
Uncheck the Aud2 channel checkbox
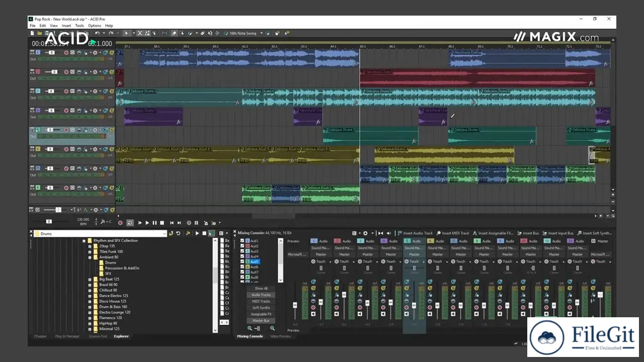pos(243,246)
